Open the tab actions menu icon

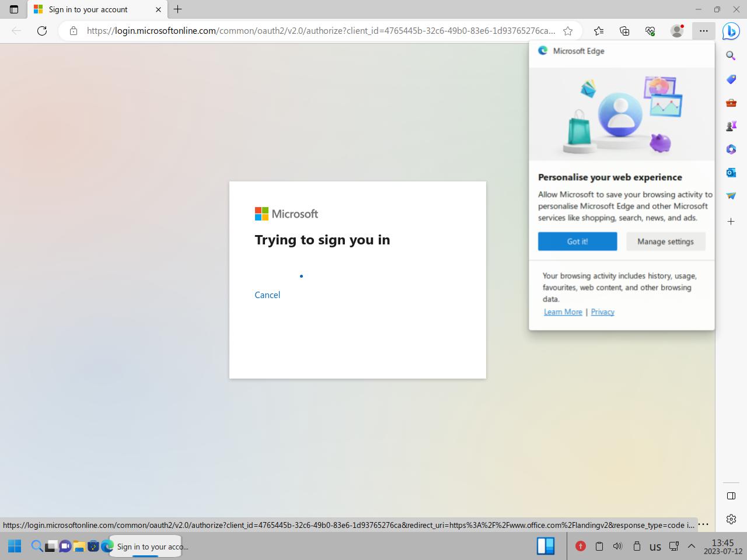tap(14, 9)
